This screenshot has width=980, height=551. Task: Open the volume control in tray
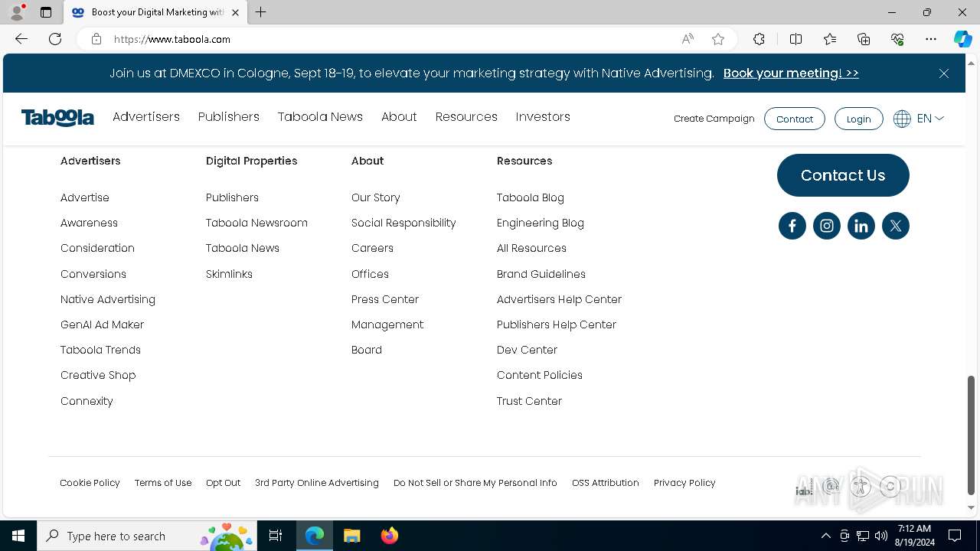point(881,536)
